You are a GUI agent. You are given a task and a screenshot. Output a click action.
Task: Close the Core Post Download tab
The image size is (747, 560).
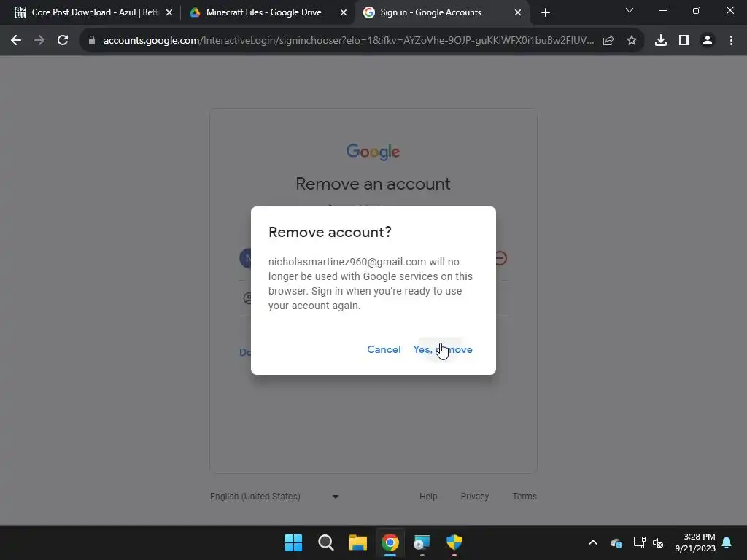click(x=169, y=13)
